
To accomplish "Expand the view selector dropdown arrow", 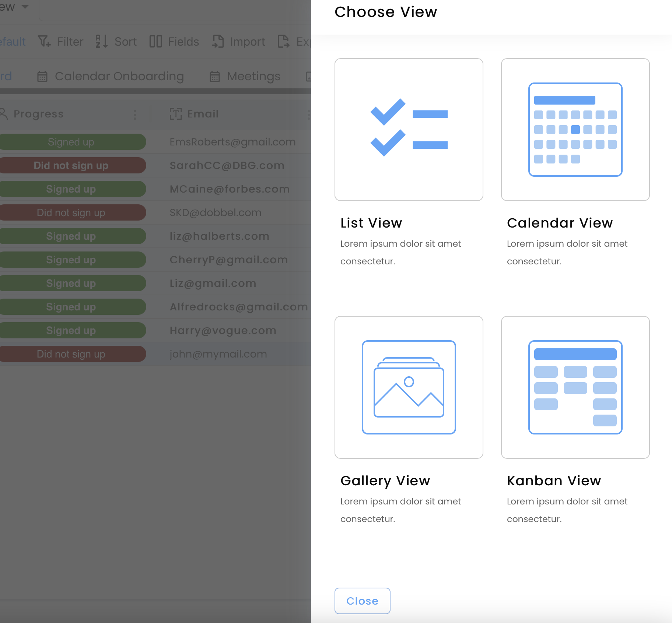I will point(25,6).
